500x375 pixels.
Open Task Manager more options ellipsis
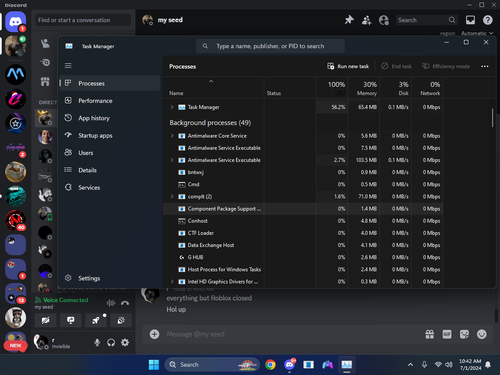tap(485, 66)
